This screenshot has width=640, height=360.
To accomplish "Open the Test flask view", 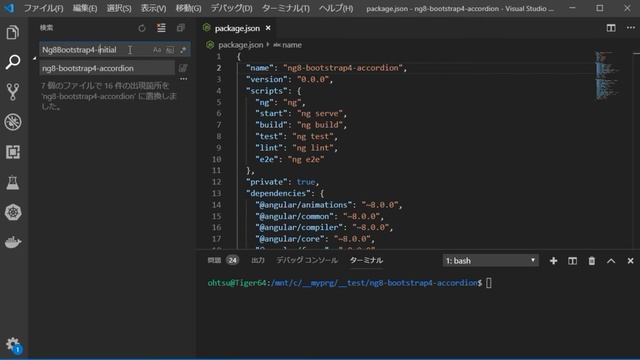I will click(13, 182).
